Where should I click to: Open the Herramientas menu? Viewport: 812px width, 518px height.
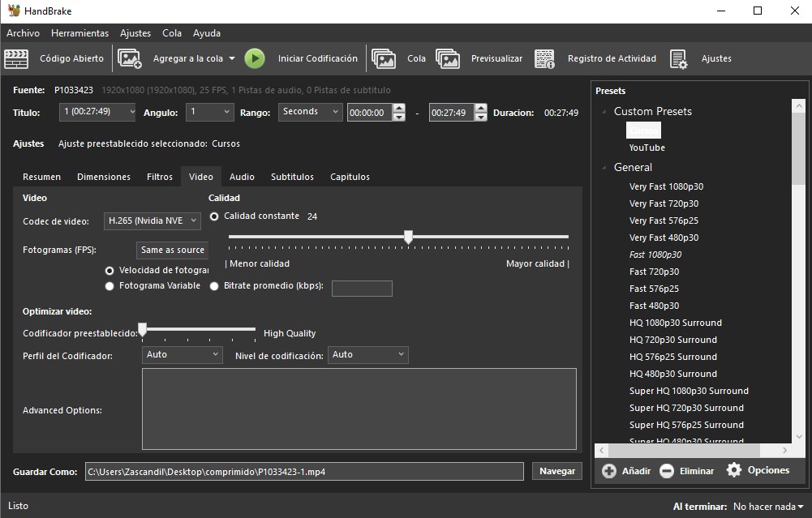point(79,33)
